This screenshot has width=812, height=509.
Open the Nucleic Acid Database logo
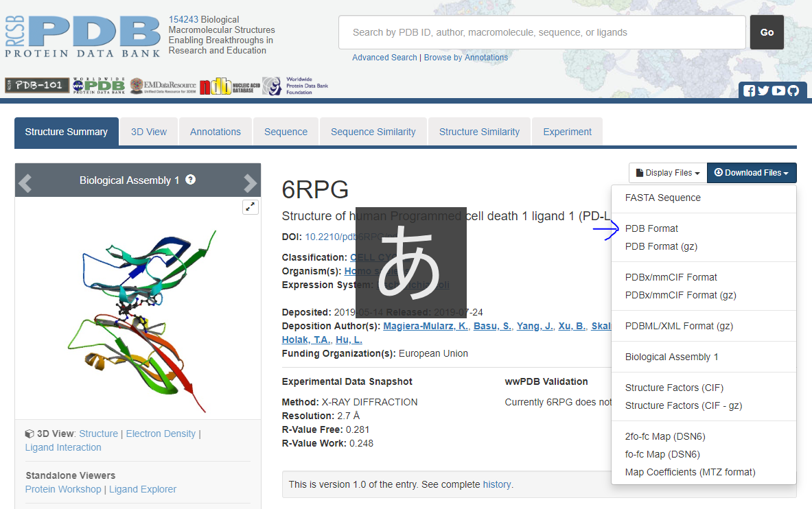[230, 86]
